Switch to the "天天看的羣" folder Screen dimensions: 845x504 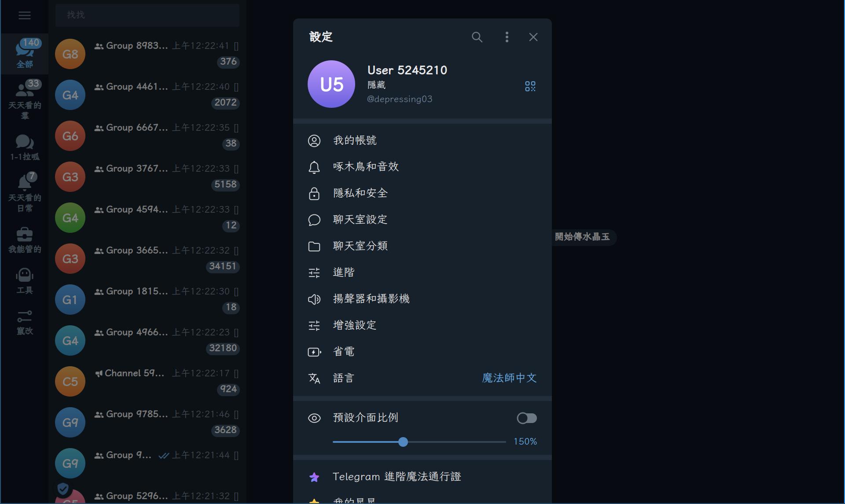[x=25, y=99]
